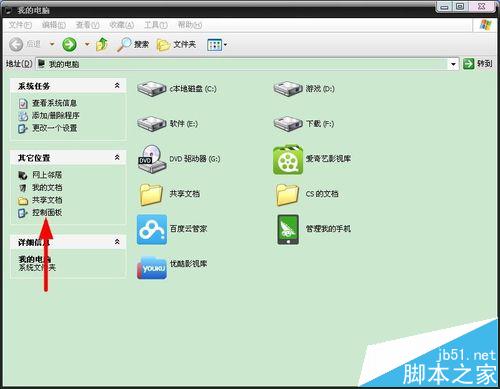Open the 文件(F) menu
This screenshot has height=389, width=500.
[x=20, y=25]
